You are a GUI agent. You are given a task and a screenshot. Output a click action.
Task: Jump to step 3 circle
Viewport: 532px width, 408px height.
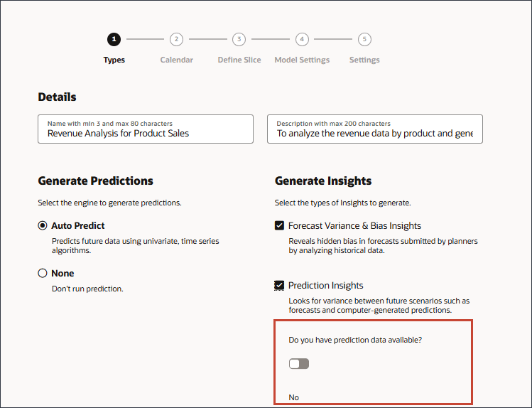pyautogui.click(x=239, y=40)
